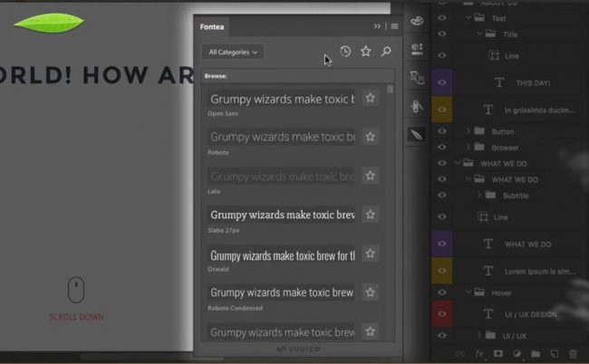Viewport: 589px width, 364px height.
Task: Show favorite fonts via the toolbar star icon
Action: pos(365,52)
